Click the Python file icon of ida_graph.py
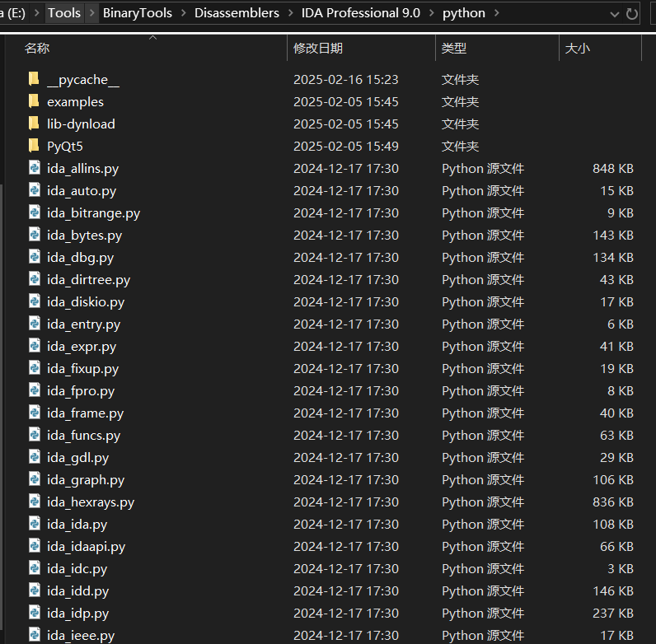This screenshot has width=656, height=644. [35, 478]
